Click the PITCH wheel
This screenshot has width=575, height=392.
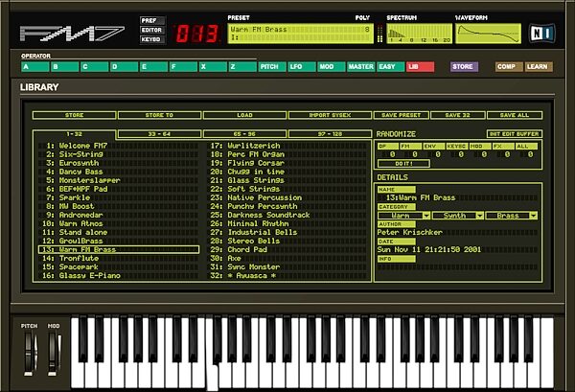click(30, 353)
